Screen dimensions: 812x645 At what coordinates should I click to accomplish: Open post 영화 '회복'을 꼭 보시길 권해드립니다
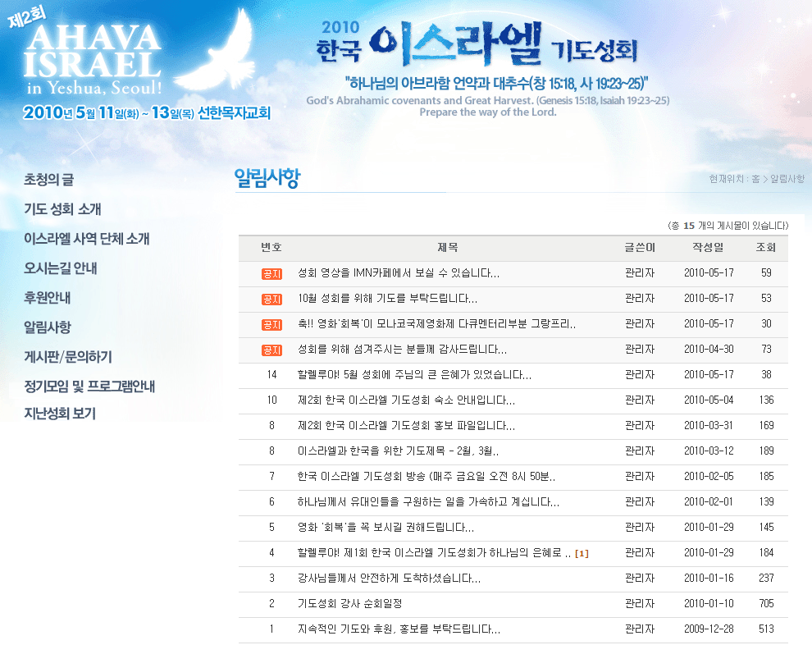click(x=385, y=528)
